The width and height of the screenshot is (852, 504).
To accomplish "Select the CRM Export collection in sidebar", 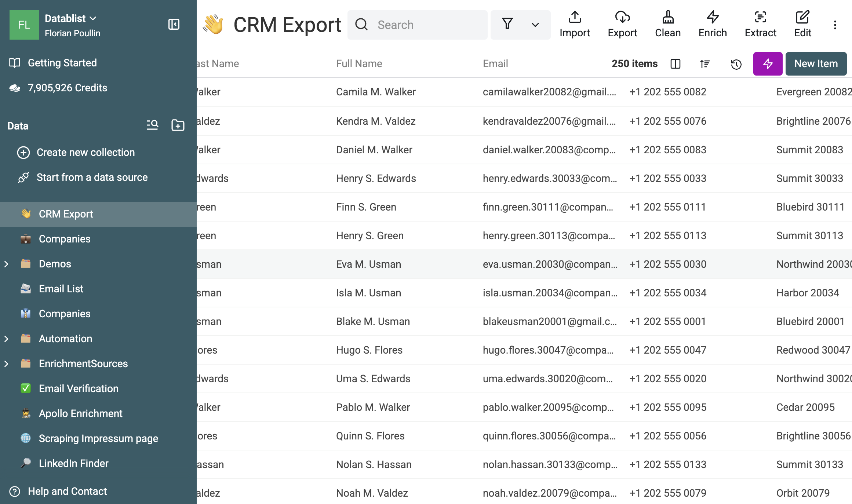I will pyautogui.click(x=98, y=214).
